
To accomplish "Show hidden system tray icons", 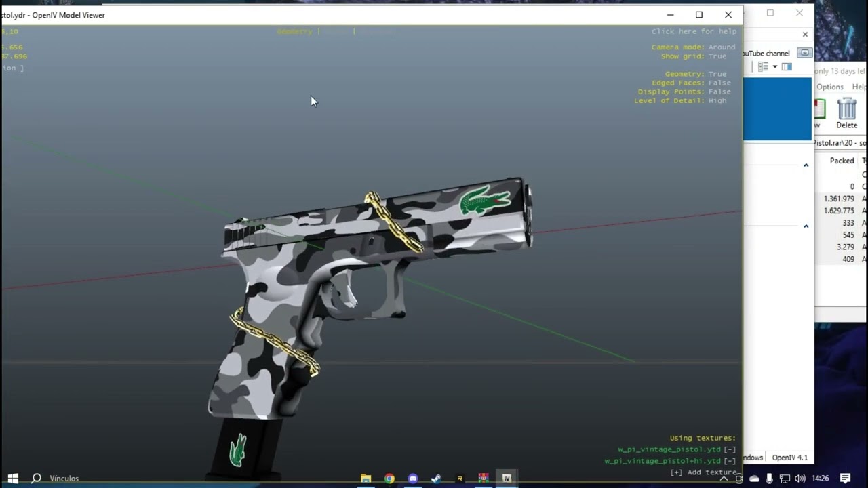I will pyautogui.click(x=724, y=479).
